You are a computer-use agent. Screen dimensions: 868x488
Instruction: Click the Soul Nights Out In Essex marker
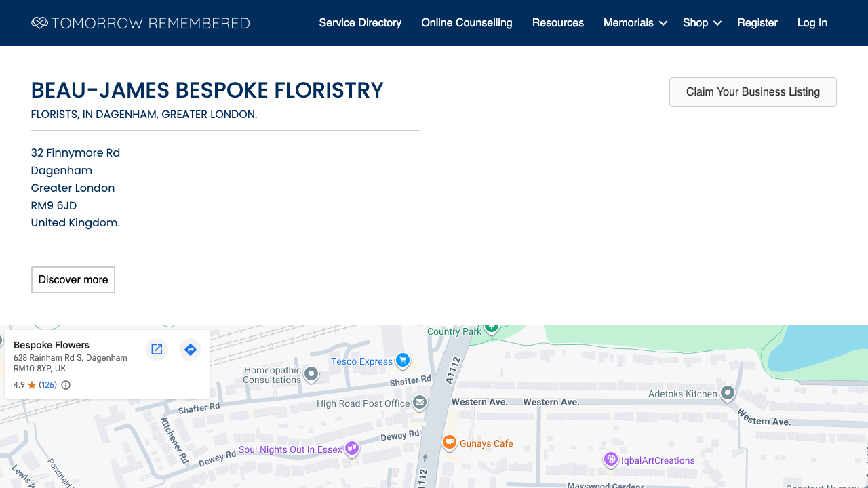(351, 448)
